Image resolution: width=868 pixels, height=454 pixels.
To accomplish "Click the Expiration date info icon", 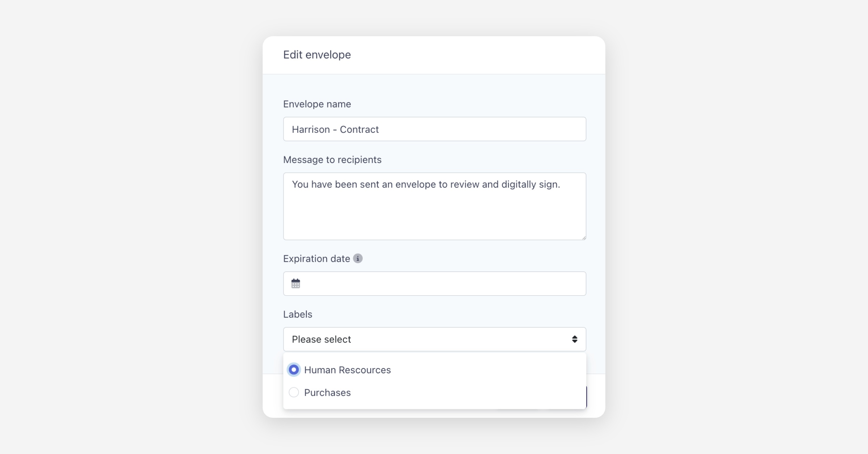I will 358,258.
